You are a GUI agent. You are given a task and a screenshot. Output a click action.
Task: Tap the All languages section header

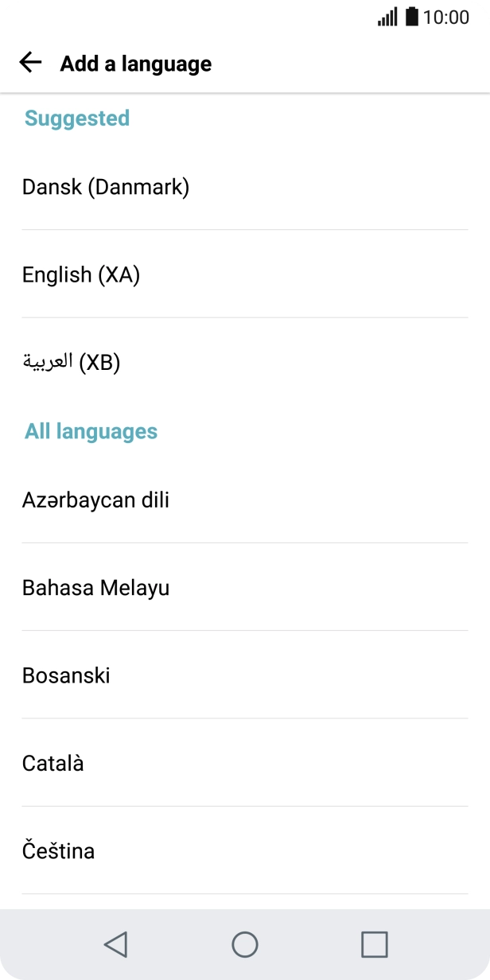tap(91, 431)
